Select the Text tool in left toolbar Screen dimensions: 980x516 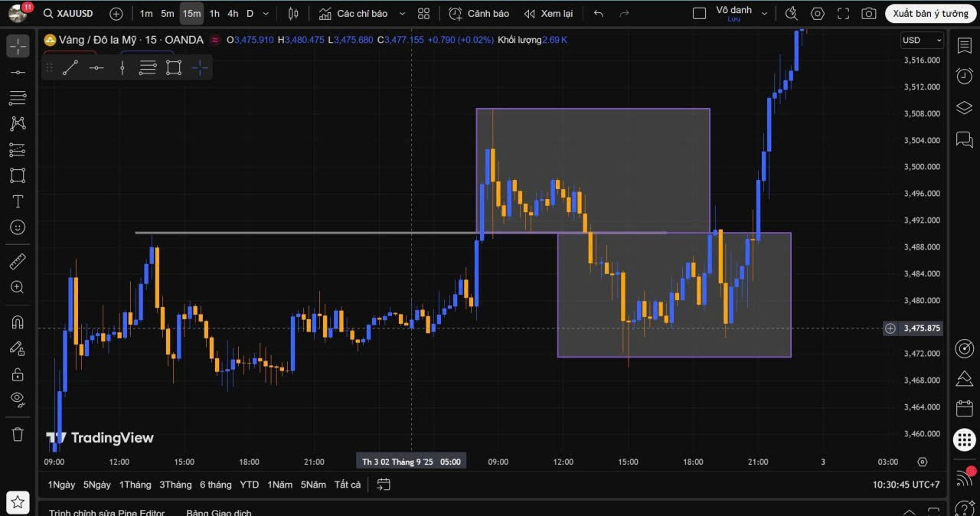coord(17,201)
